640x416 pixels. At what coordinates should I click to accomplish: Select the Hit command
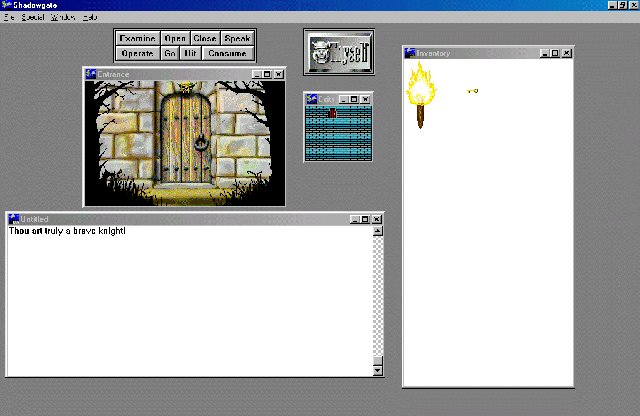point(190,53)
